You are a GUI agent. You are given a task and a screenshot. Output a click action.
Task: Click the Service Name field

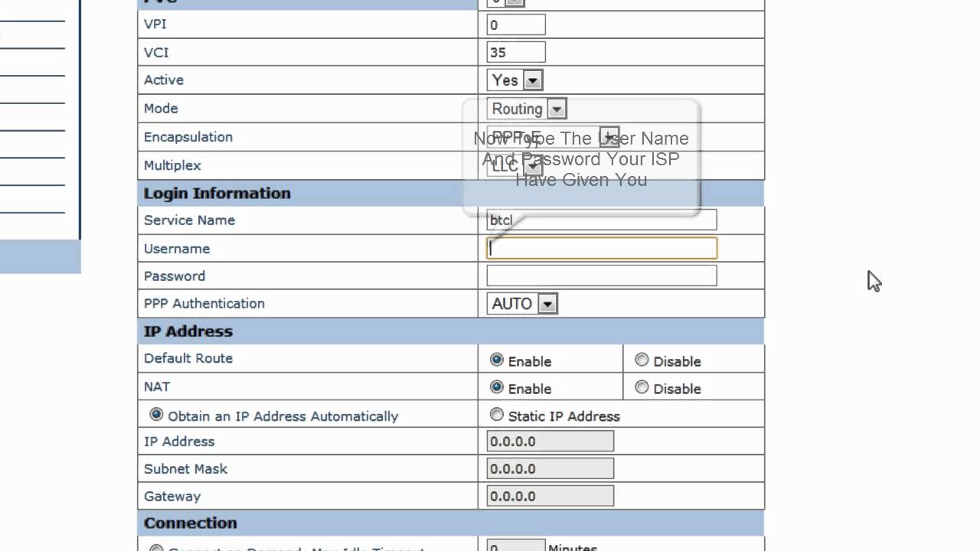tap(602, 220)
